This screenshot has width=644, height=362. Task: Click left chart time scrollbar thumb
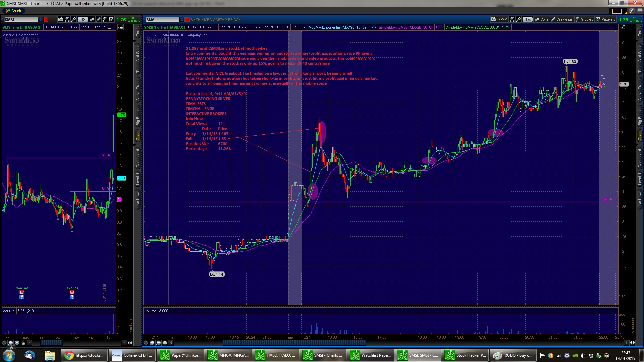click(51, 343)
